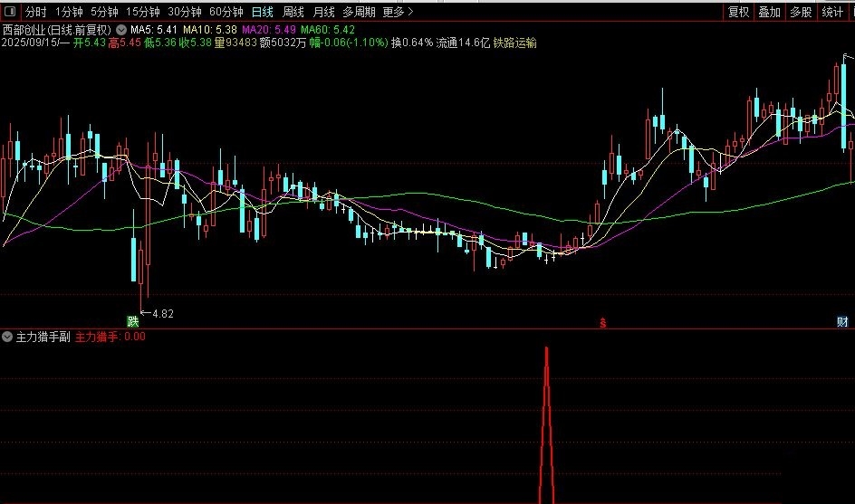Open the 主力猎手副 indicator dropdown arrow
This screenshot has width=855, height=504.
[x=7, y=337]
